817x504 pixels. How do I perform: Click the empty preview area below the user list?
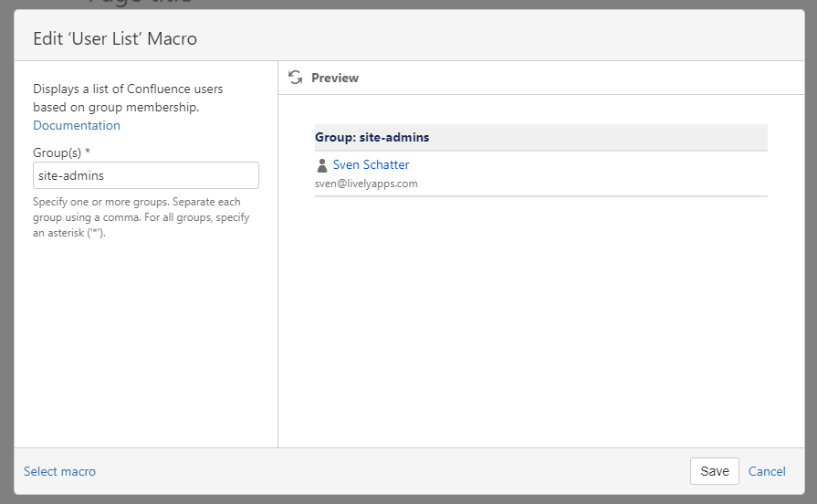point(540,320)
